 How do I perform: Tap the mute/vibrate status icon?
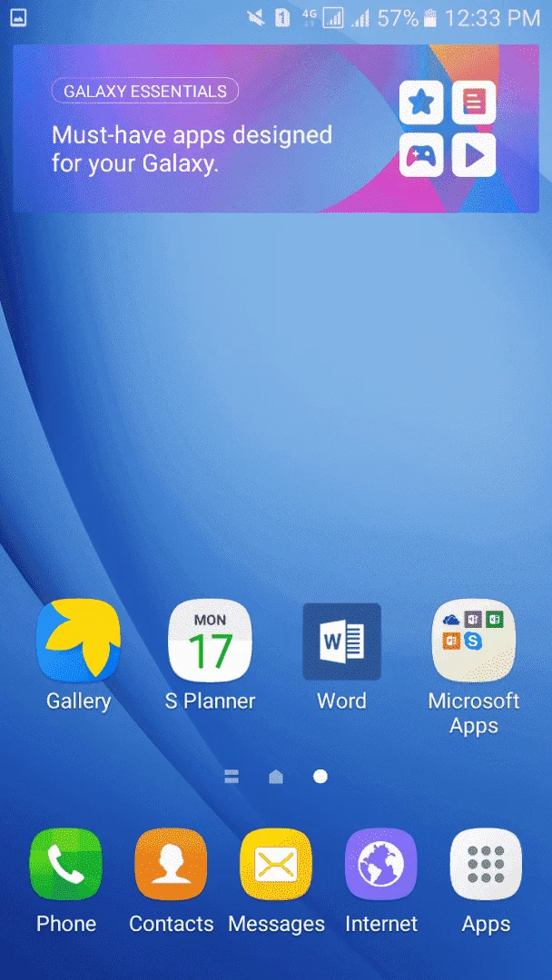coord(256,18)
